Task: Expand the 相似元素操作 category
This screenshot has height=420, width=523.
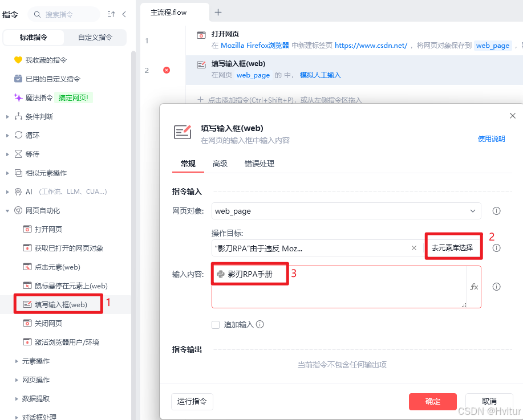Action: click(7, 173)
